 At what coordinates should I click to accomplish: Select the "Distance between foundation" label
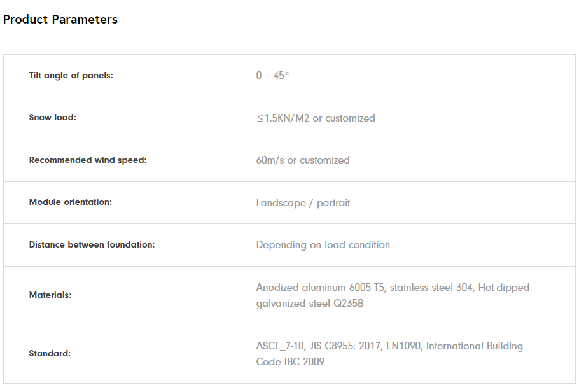[92, 245]
